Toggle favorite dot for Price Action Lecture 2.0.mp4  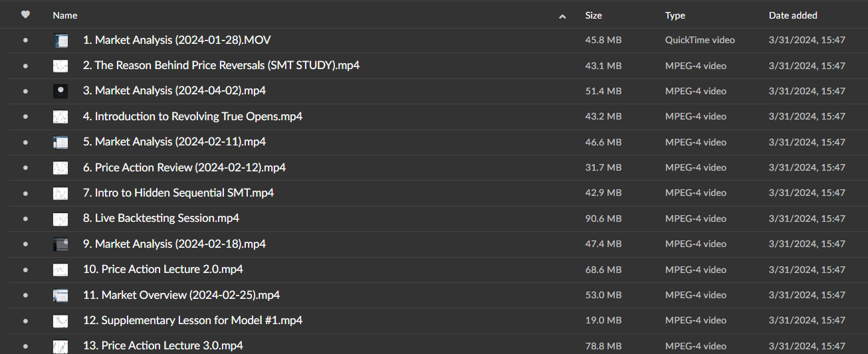(25, 270)
